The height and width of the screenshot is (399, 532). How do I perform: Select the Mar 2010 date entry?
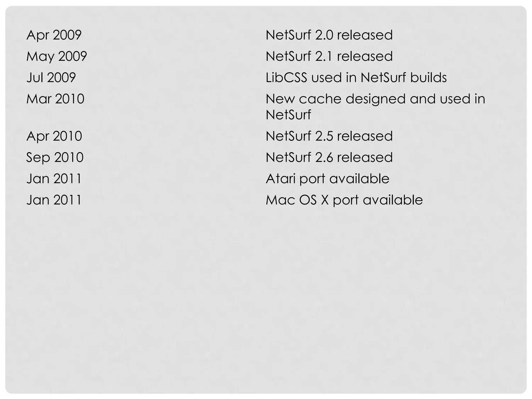(x=55, y=99)
